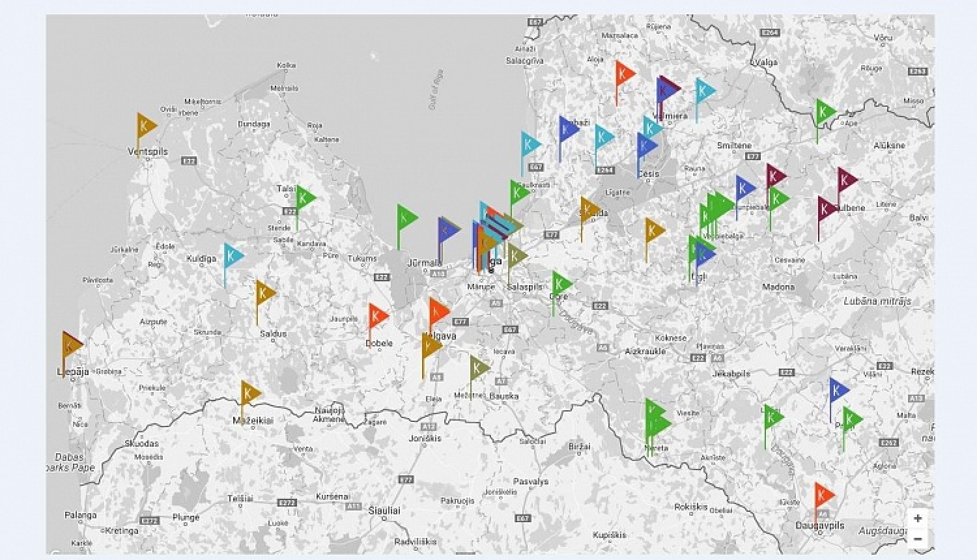Click the blue flag above Cēsis
977x560 pixels.
(x=646, y=146)
